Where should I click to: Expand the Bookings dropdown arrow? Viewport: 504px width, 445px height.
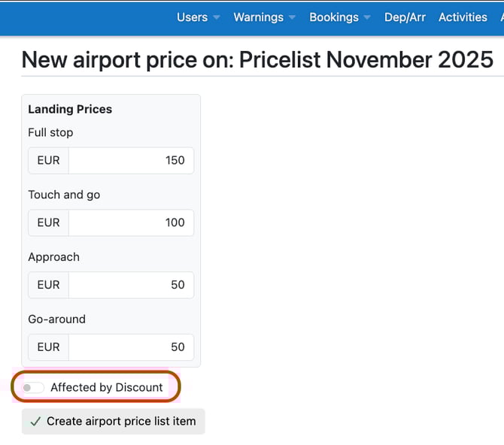tap(367, 17)
